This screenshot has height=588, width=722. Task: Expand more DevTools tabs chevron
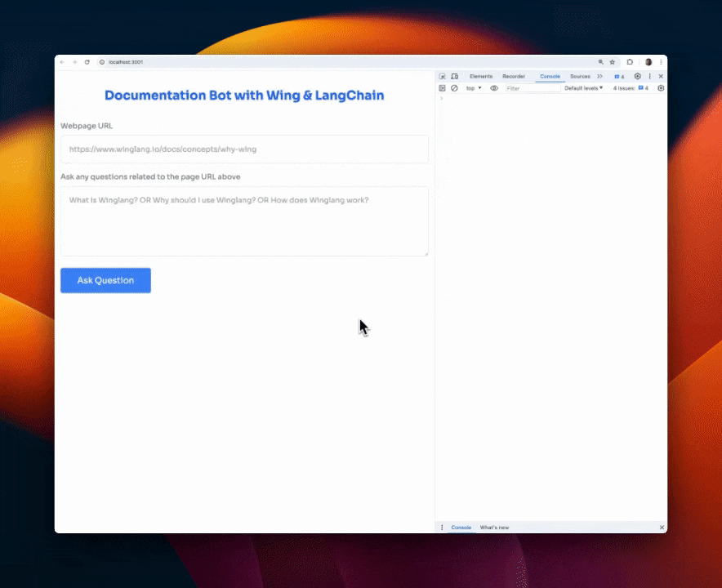point(599,77)
